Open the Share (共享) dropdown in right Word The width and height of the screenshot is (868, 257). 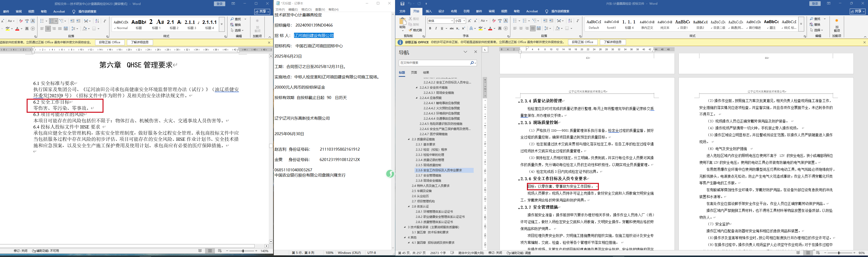[858, 11]
